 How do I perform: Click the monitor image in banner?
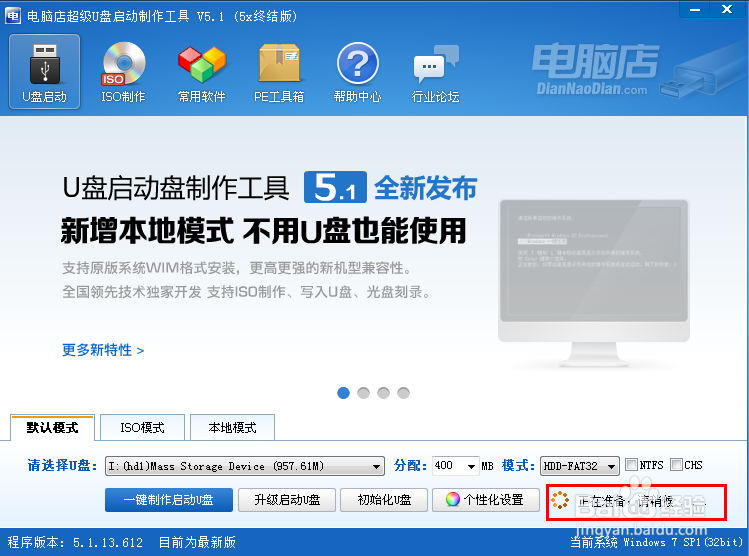[594, 283]
